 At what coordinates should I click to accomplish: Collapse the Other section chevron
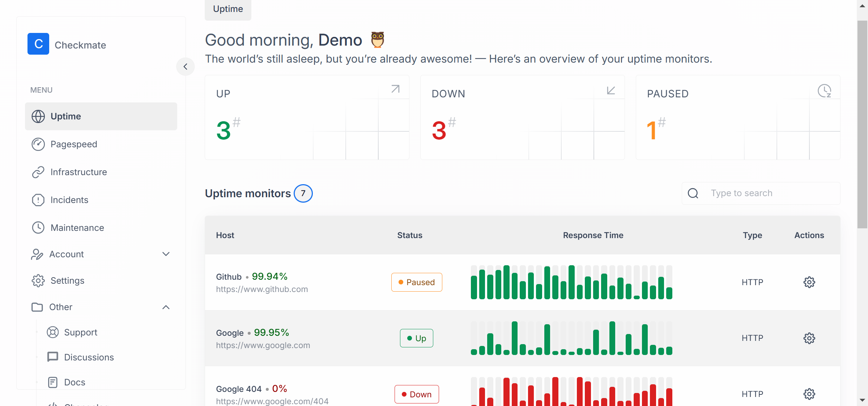click(x=166, y=307)
